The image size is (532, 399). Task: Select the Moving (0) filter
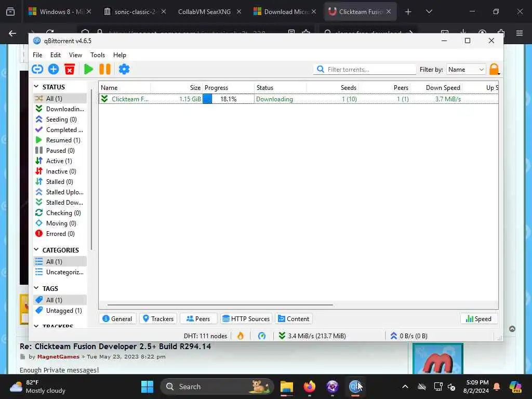click(60, 223)
